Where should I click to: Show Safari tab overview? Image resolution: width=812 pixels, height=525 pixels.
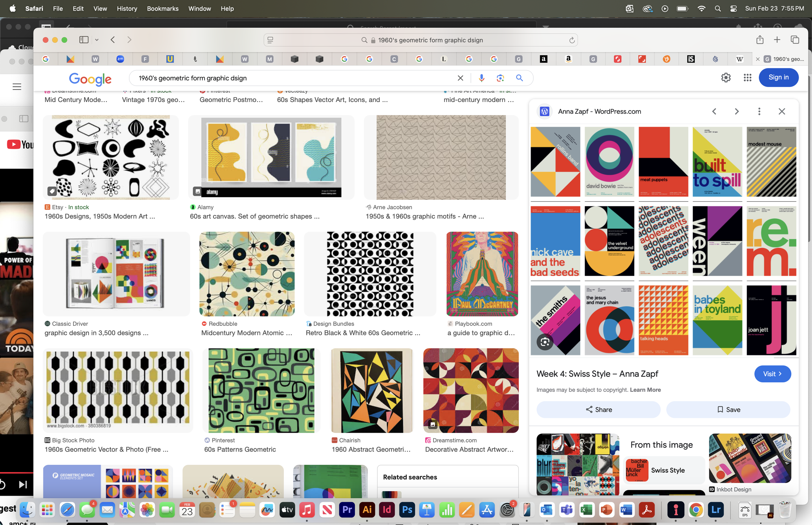tap(794, 40)
